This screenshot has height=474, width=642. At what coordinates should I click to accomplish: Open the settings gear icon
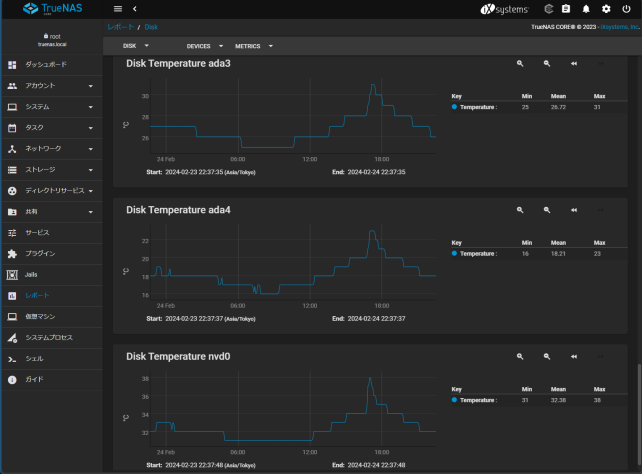click(606, 9)
